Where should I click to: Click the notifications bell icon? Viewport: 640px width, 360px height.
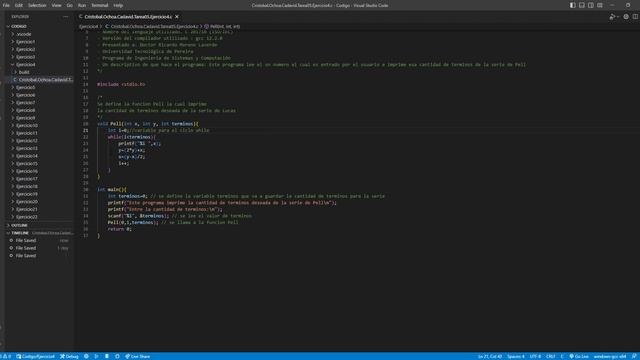(x=634, y=356)
